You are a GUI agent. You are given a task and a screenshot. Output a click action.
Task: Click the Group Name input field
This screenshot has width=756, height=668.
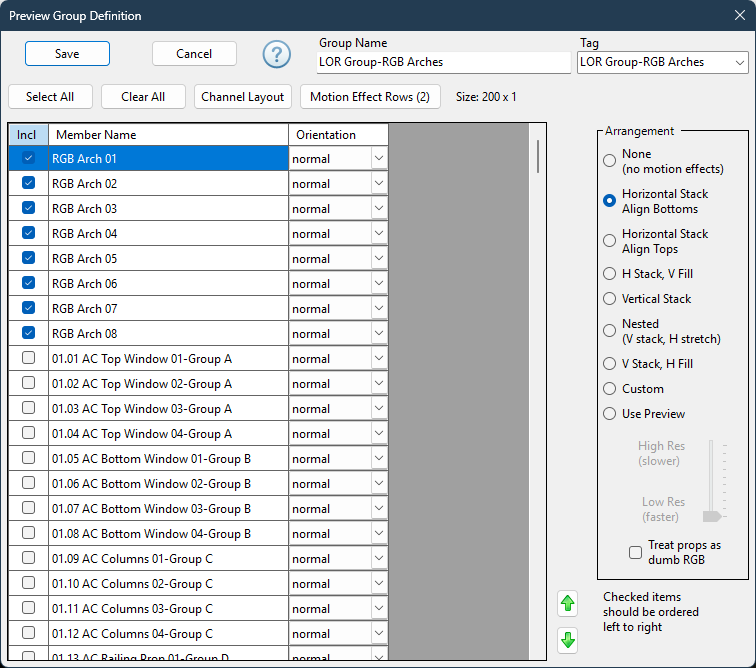coord(444,62)
